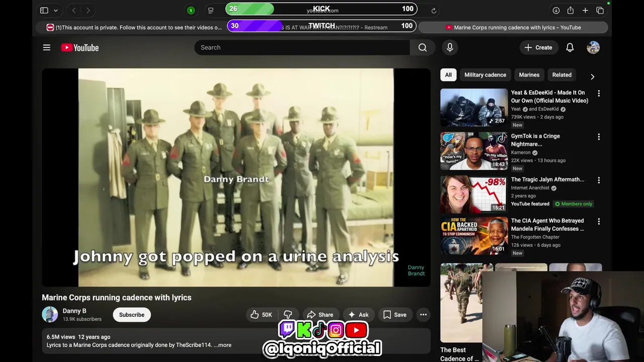Viewport: 644px width, 362px height.
Task: Open the page menu icon beside the address bar
Action: pyautogui.click(x=211, y=10)
